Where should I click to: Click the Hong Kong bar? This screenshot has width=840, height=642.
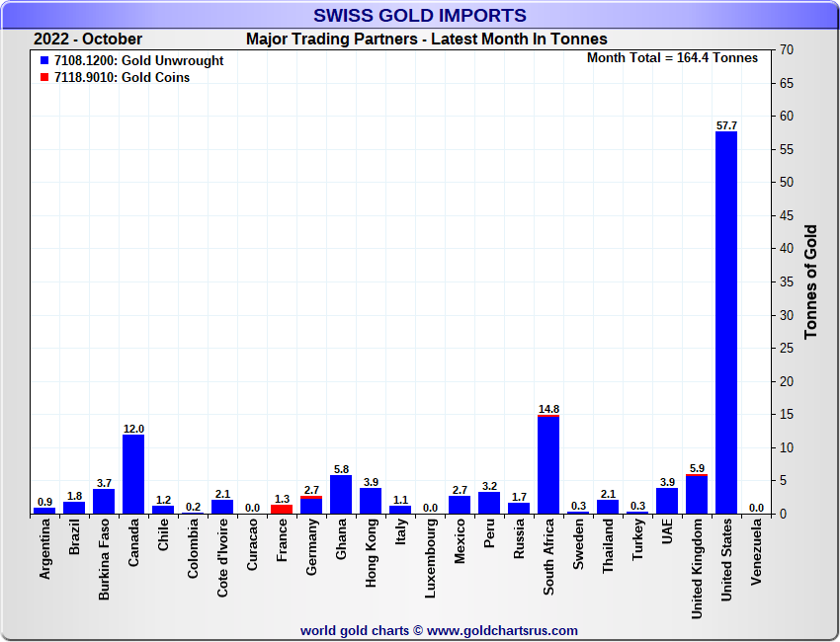371,501
